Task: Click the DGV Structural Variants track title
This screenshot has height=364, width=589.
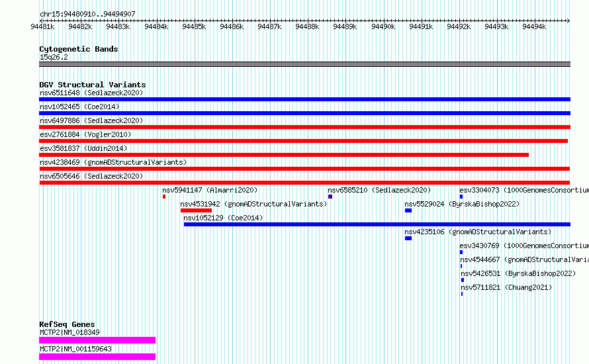Action: point(93,85)
